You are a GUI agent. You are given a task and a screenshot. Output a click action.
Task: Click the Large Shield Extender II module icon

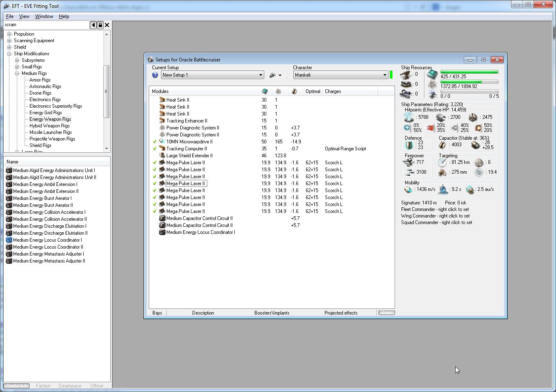(x=162, y=156)
